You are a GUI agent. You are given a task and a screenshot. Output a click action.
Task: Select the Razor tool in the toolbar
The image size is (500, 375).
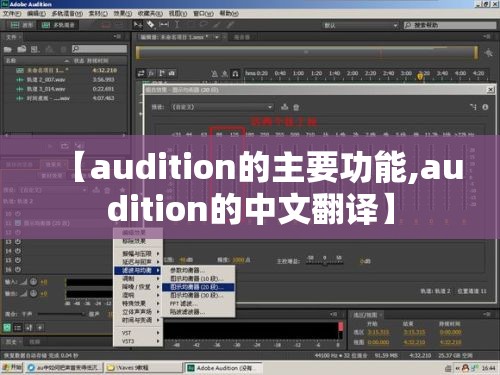click(151, 25)
